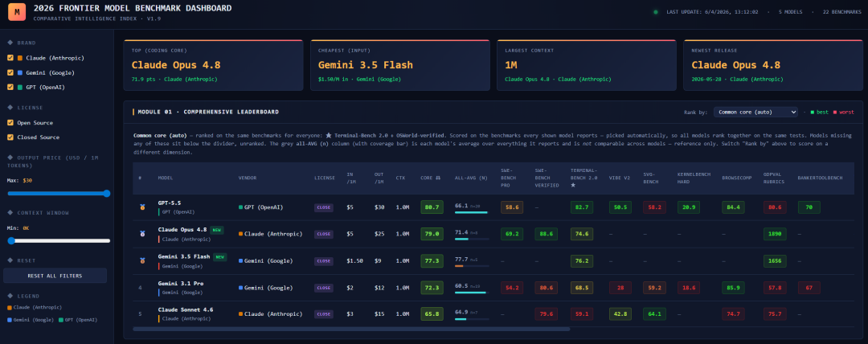
Task: Click the gold medal icon beside GPT-5.5
Action: [143, 207]
